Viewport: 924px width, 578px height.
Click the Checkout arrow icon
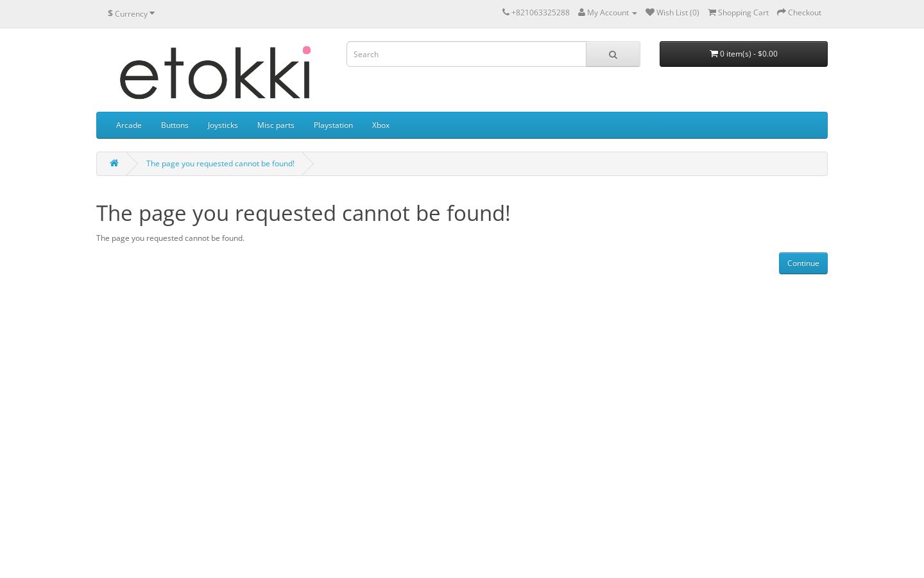point(781,12)
